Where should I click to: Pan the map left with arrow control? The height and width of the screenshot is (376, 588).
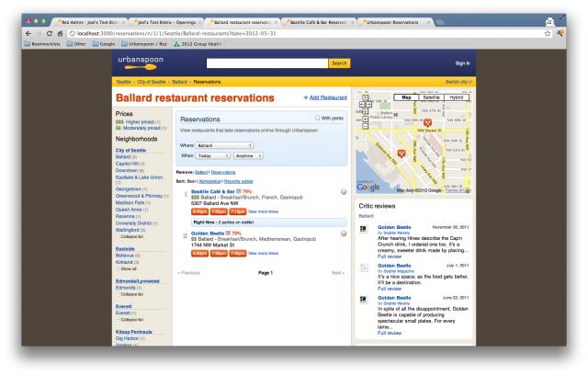click(362, 104)
